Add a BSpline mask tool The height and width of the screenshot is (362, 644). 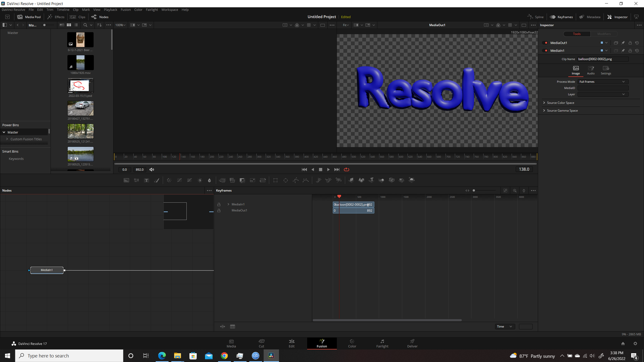click(306, 180)
